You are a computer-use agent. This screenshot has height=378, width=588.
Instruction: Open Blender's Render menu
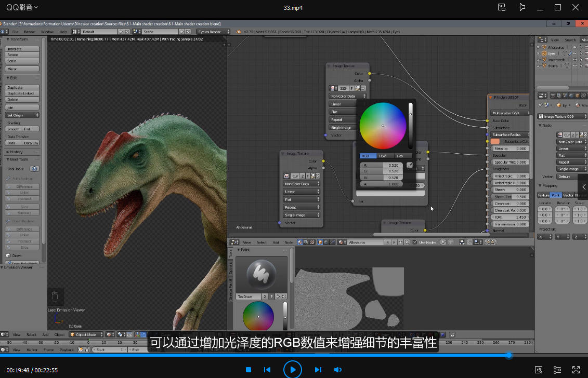coord(29,32)
